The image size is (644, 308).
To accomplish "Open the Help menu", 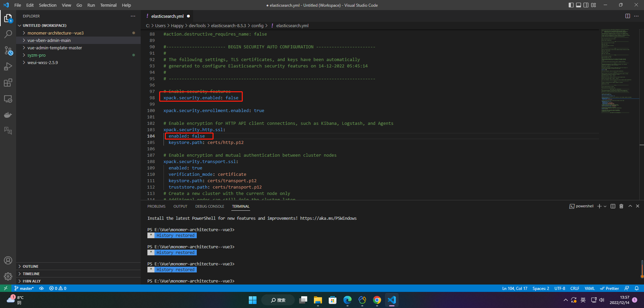I will click(x=127, y=5).
